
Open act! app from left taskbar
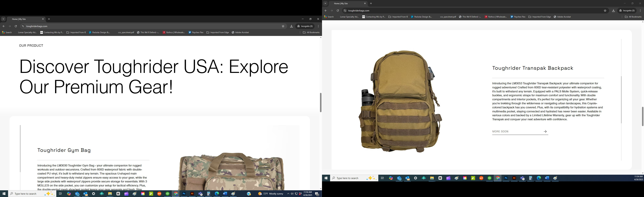pos(159,194)
